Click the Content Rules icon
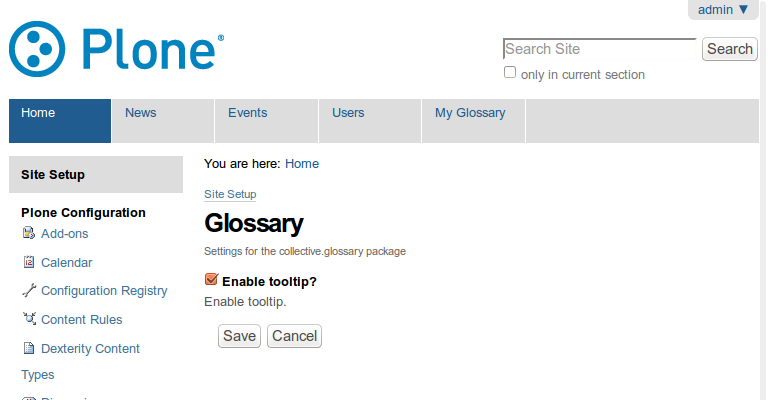This screenshot has width=768, height=400. [29, 319]
